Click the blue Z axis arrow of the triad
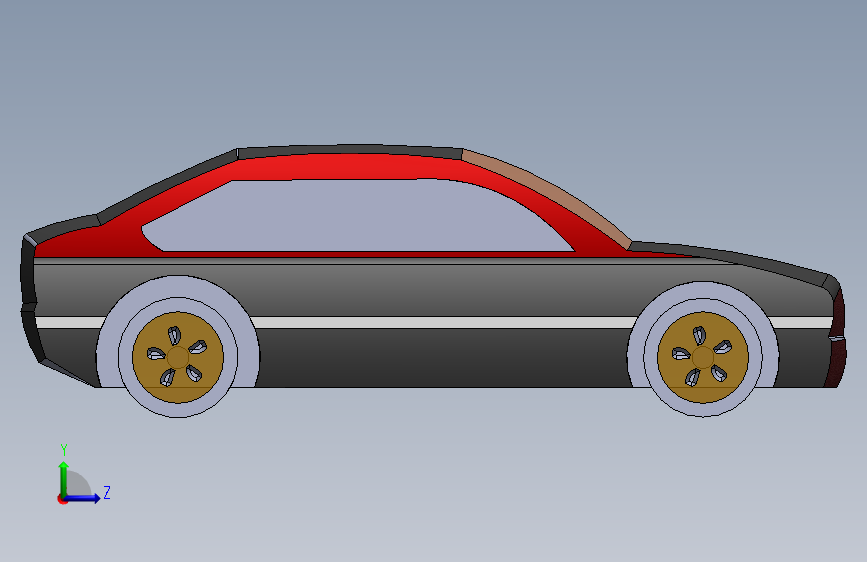The image size is (867, 562). [83, 498]
